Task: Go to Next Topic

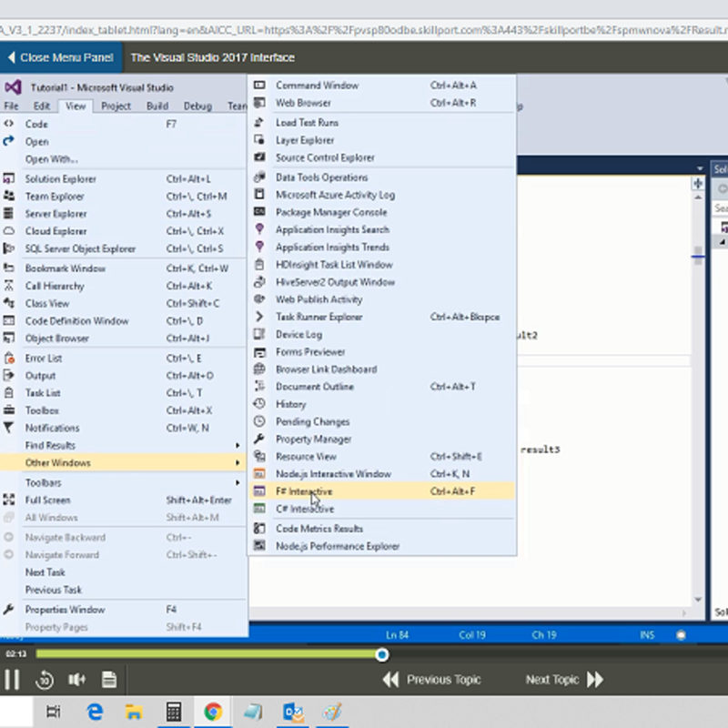Action: pos(565,679)
